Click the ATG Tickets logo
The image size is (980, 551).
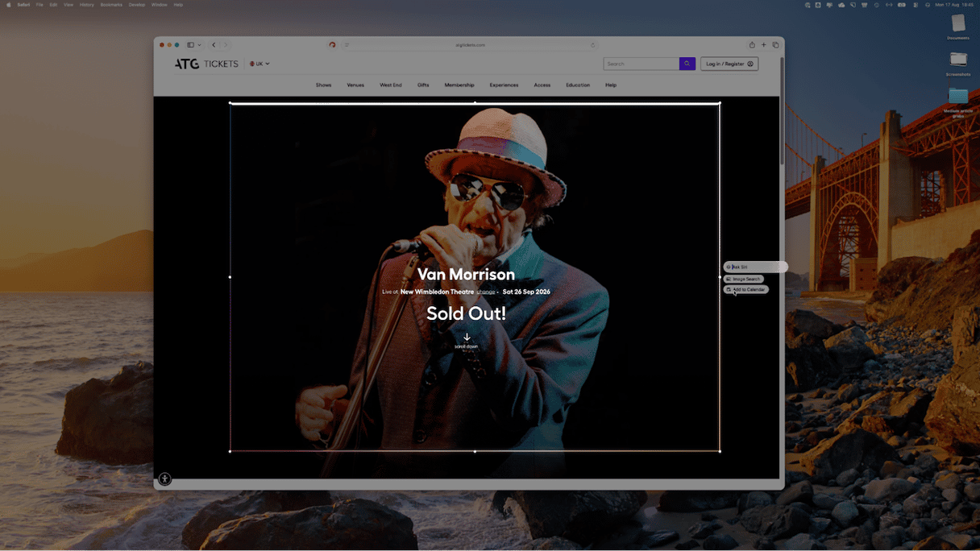click(206, 64)
